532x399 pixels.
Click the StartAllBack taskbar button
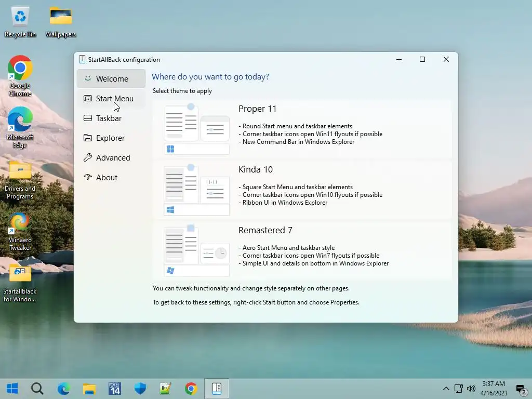[217, 389]
